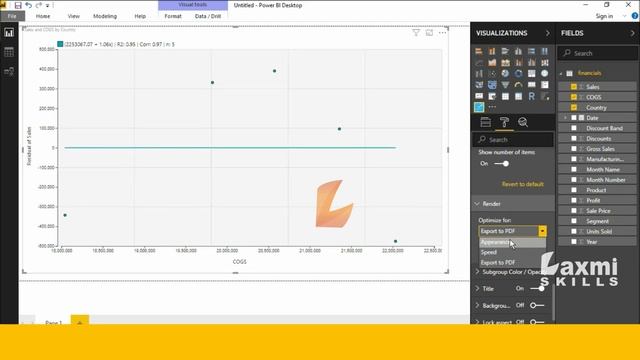Open the File menu
This screenshot has height=360, width=640.
12,16
